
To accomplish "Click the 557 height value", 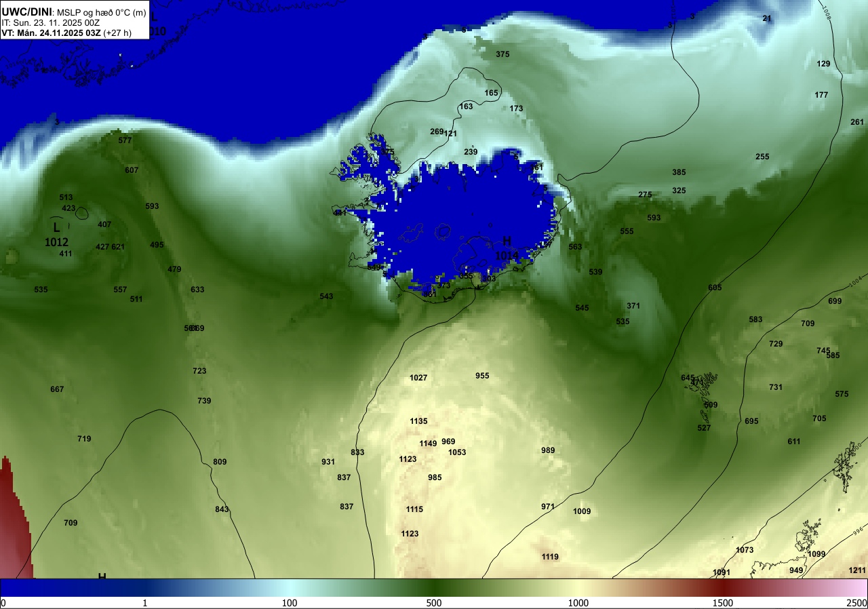I will point(120,290).
